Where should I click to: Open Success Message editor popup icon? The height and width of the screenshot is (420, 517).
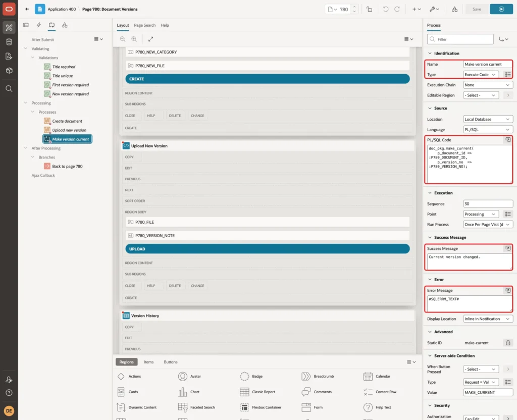[508, 248]
